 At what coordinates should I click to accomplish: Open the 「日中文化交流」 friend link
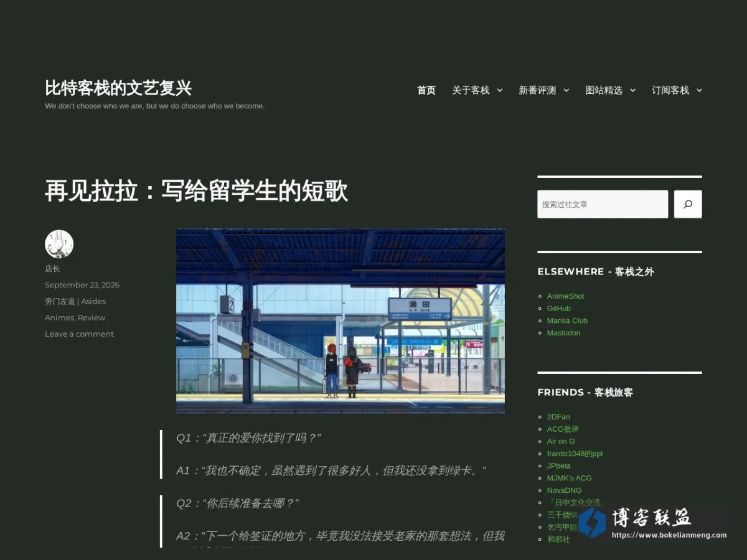pos(576,503)
